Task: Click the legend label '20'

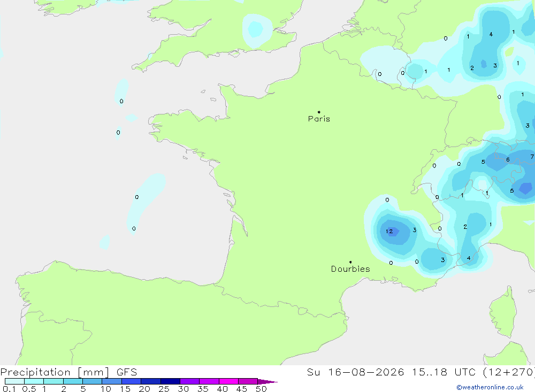Action: (144, 389)
